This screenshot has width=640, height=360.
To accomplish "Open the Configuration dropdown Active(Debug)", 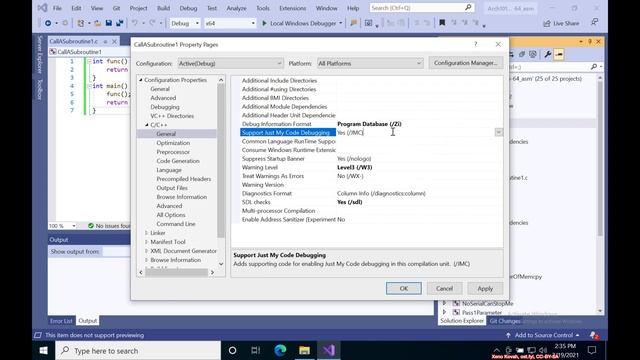I will [x=230, y=63].
